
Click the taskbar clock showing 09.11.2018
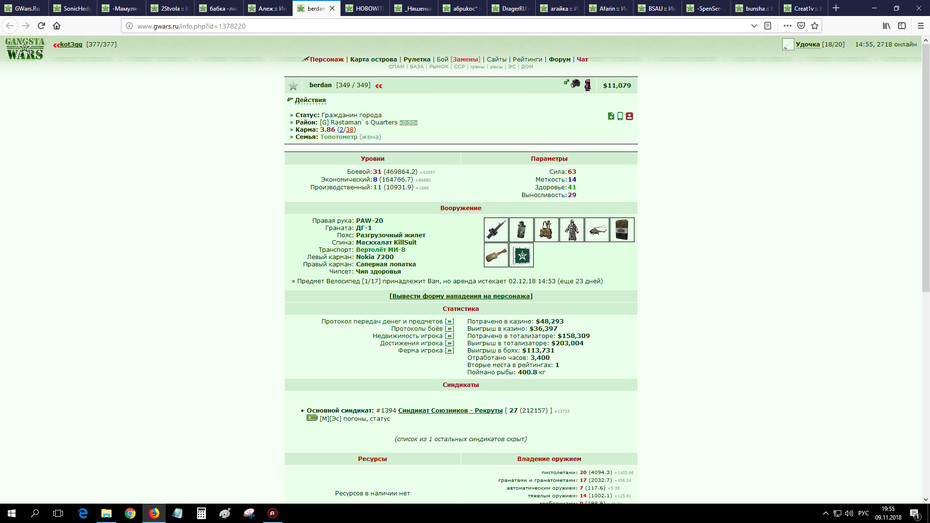point(888,514)
